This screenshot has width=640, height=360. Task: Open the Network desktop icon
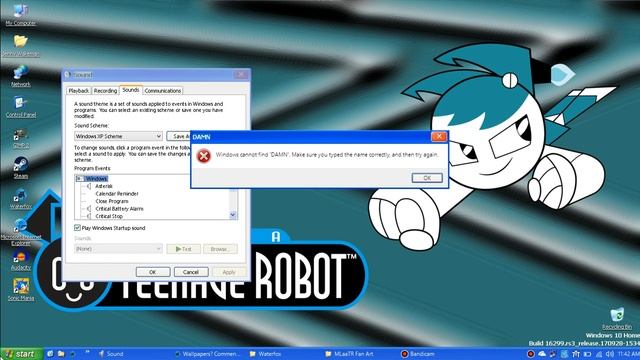tap(20, 76)
